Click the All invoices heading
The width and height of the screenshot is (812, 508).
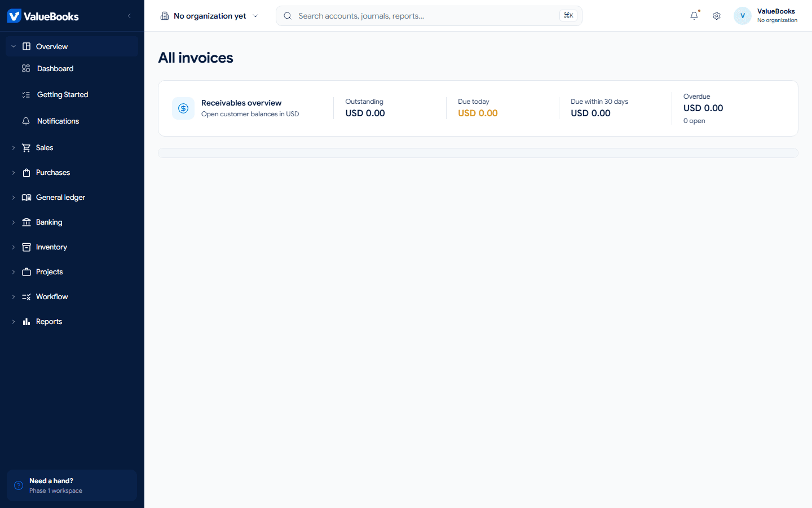point(196,58)
